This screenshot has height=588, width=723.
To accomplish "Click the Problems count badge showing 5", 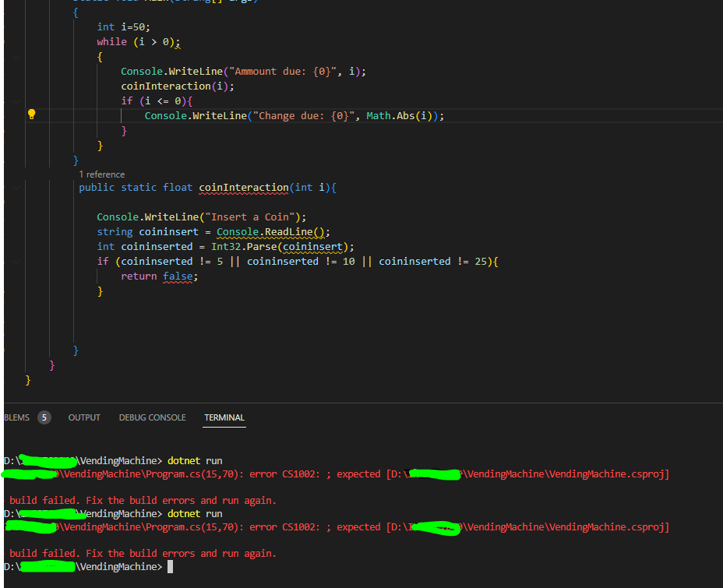I will pos(44,417).
